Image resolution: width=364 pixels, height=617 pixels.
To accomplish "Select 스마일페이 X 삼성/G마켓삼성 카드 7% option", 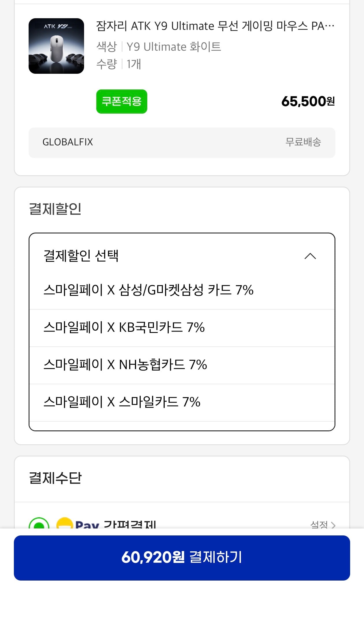I will [x=148, y=290].
